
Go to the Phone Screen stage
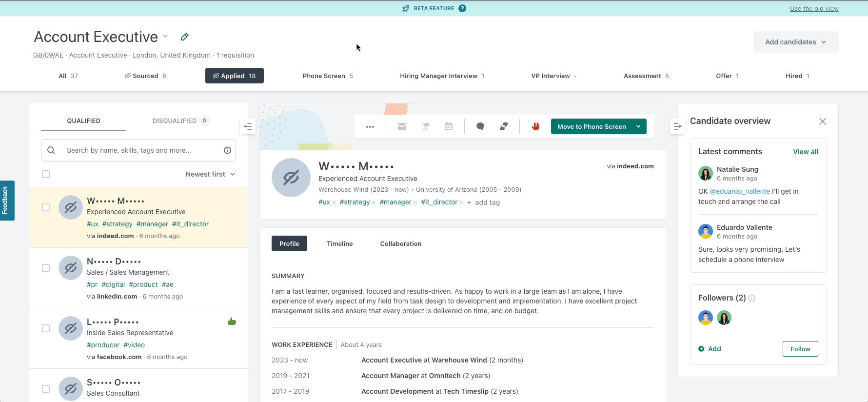[328, 76]
